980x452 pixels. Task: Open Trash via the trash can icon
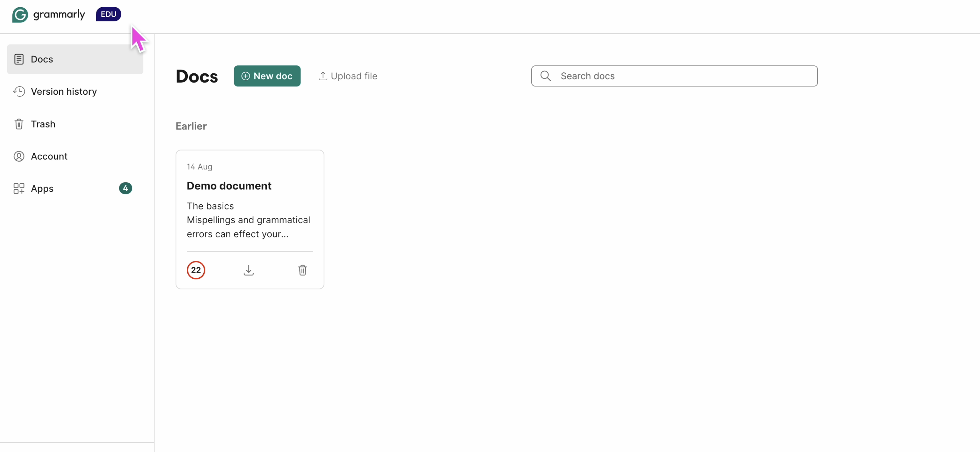(x=19, y=124)
